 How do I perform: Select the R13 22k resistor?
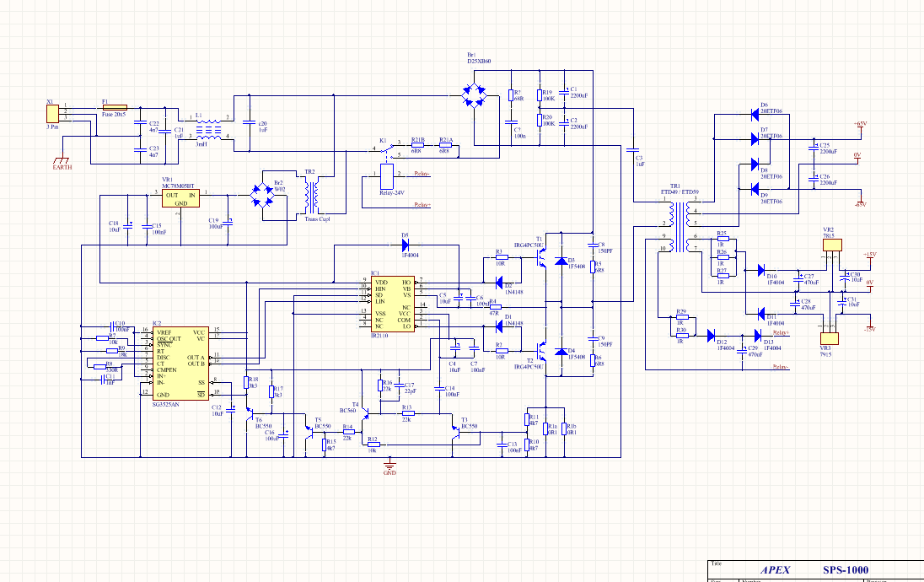[408, 413]
